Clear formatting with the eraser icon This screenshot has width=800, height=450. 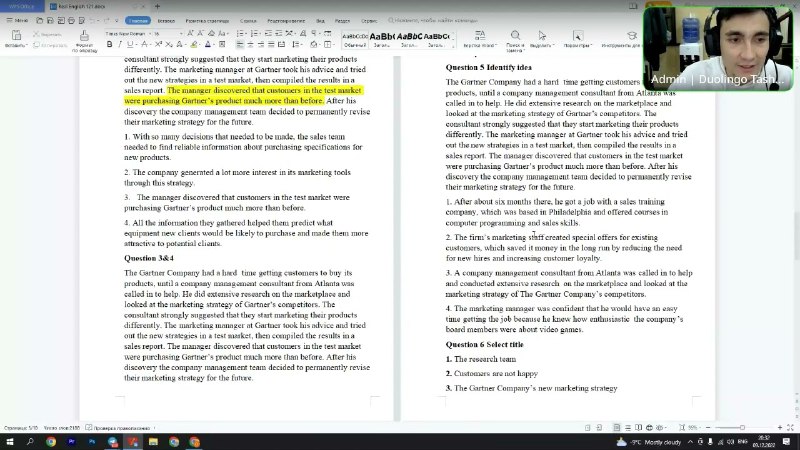point(211,33)
